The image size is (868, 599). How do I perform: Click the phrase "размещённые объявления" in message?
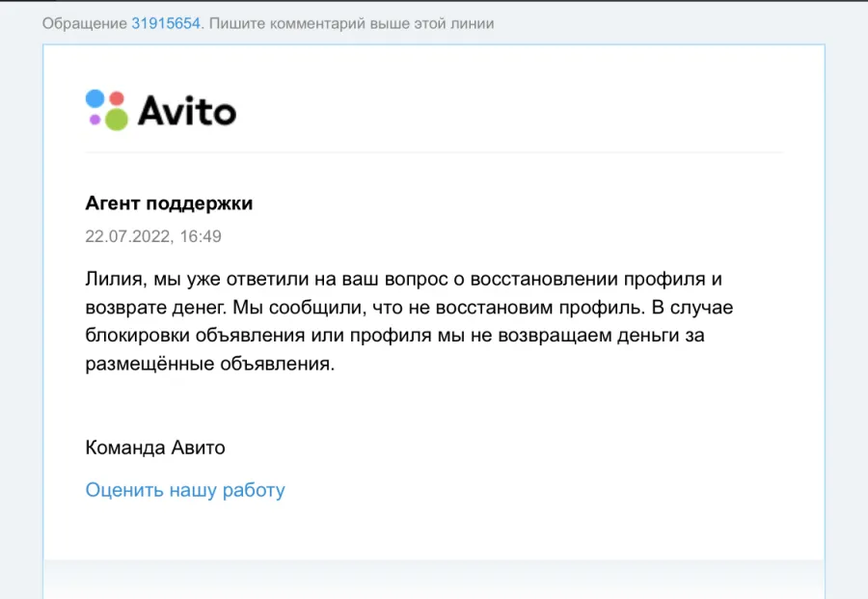pos(208,364)
